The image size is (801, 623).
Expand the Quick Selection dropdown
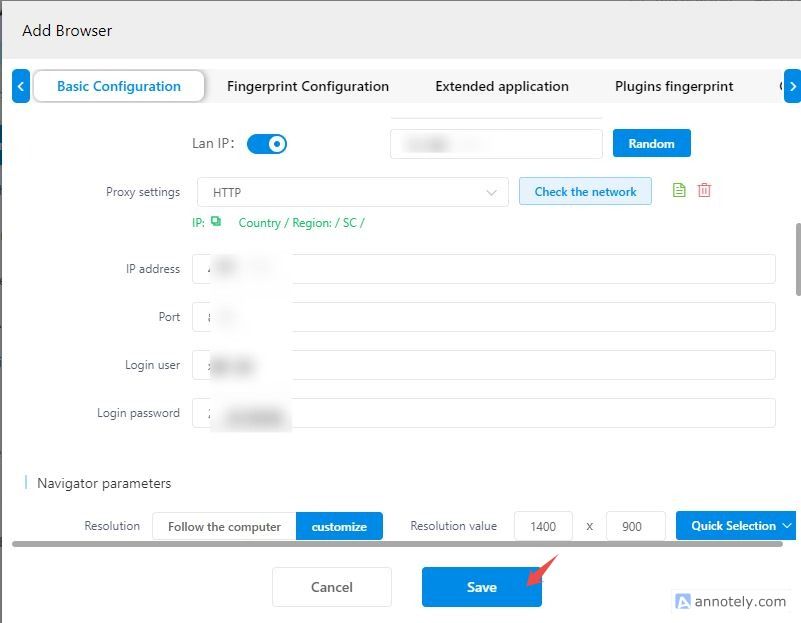736,526
